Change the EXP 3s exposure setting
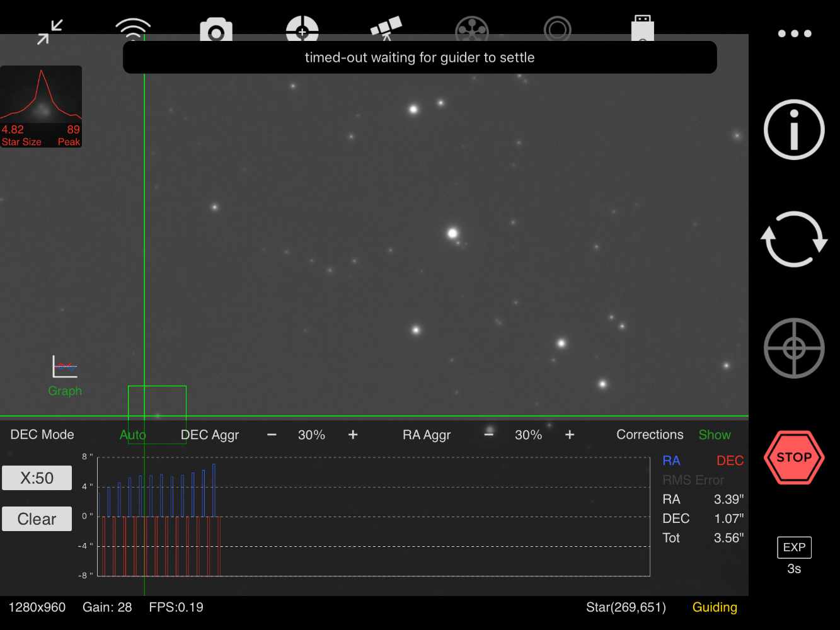The width and height of the screenshot is (840, 630). pyautogui.click(x=794, y=556)
